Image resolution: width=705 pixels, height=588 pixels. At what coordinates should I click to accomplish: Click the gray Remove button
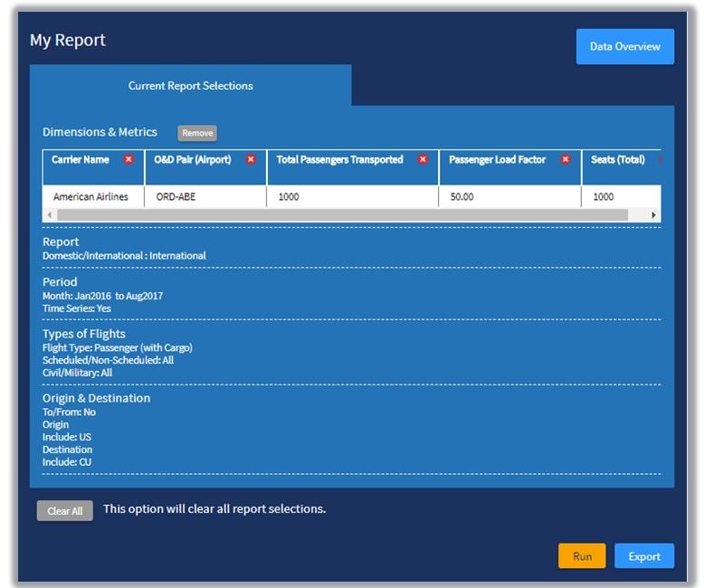pos(197,133)
